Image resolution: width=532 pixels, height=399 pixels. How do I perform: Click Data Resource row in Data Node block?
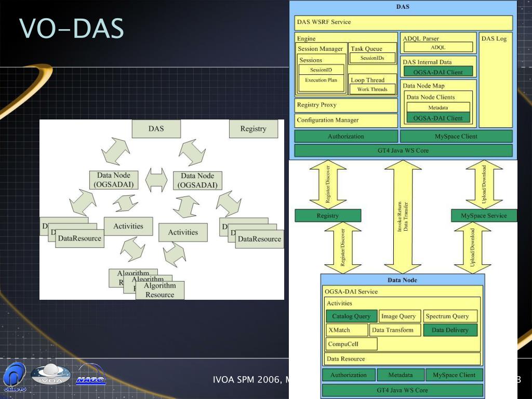pos(403,358)
